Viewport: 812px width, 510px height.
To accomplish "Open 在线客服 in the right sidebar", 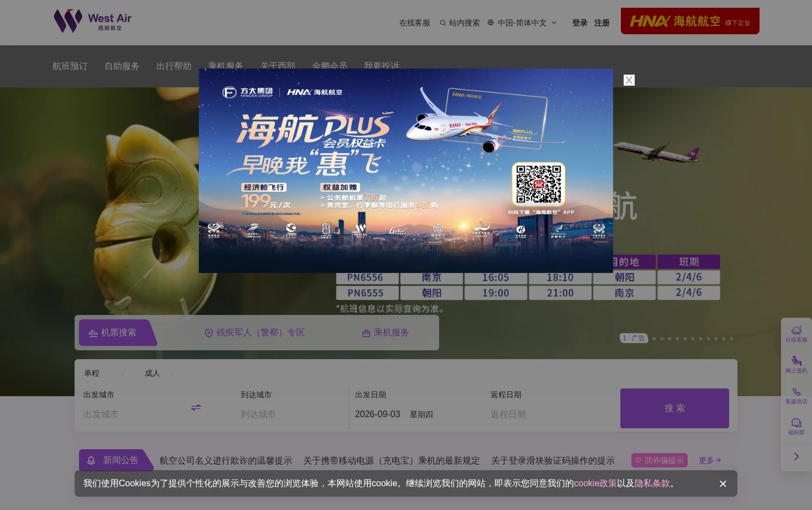I will [797, 334].
